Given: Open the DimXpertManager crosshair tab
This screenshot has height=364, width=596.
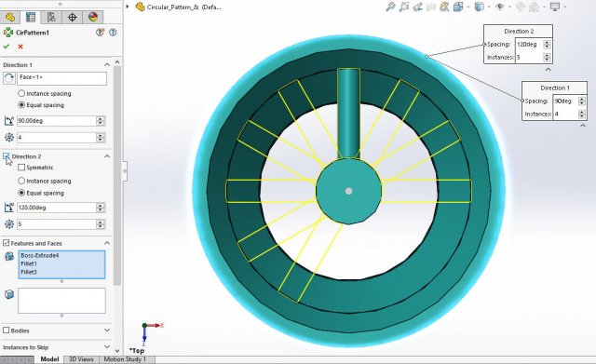Looking at the screenshot, I should point(73,17).
